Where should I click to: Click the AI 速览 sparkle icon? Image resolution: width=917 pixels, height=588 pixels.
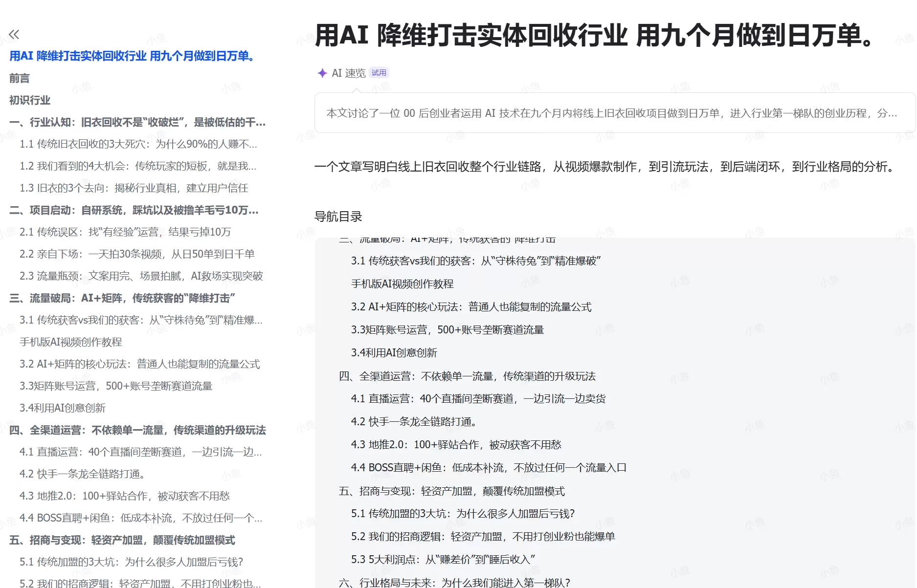[322, 72]
